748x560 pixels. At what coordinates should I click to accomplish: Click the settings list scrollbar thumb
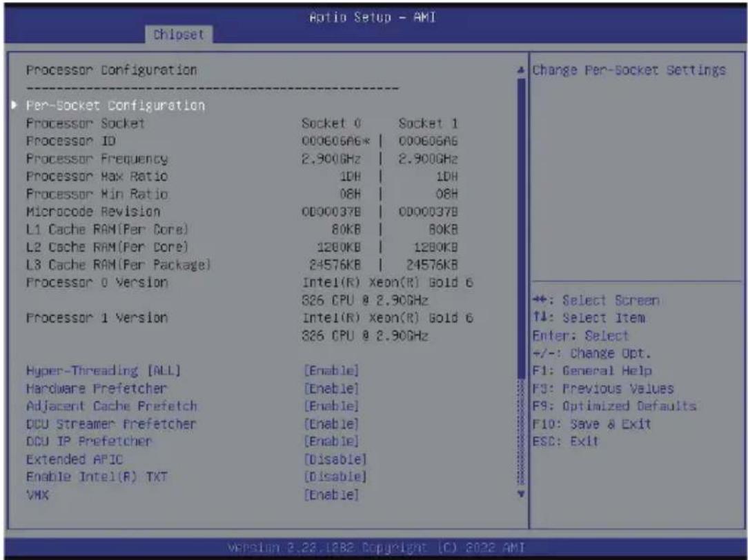(521, 228)
